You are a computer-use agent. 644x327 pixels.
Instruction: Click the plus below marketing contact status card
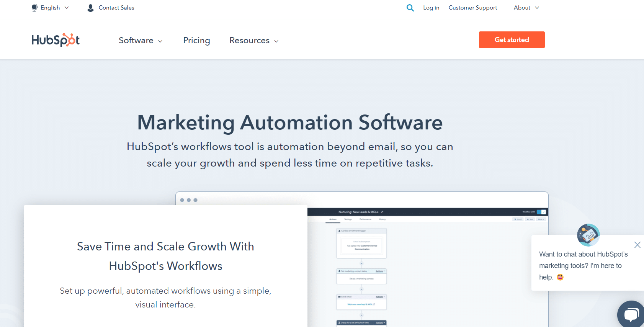[x=361, y=289]
